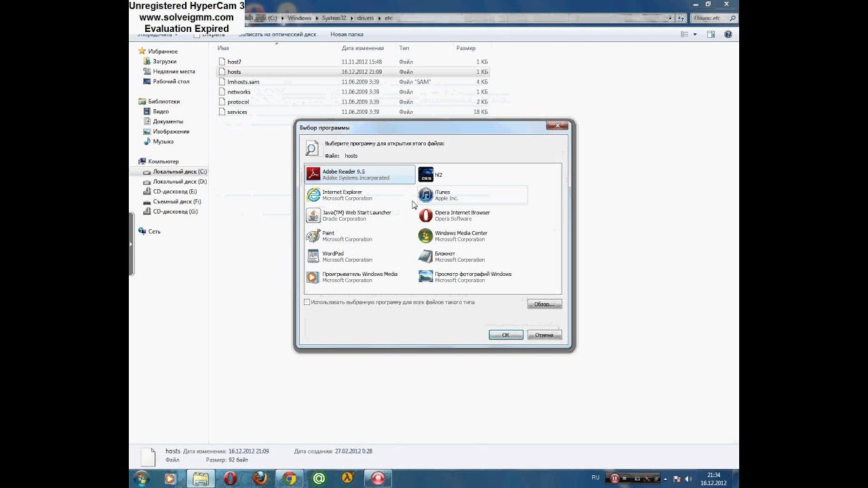Toggle the Explorer preview pane icon
The image size is (868, 488).
tap(711, 35)
